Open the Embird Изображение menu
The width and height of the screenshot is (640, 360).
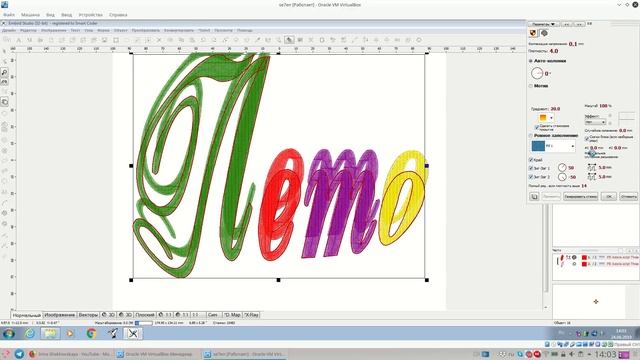pos(53,30)
